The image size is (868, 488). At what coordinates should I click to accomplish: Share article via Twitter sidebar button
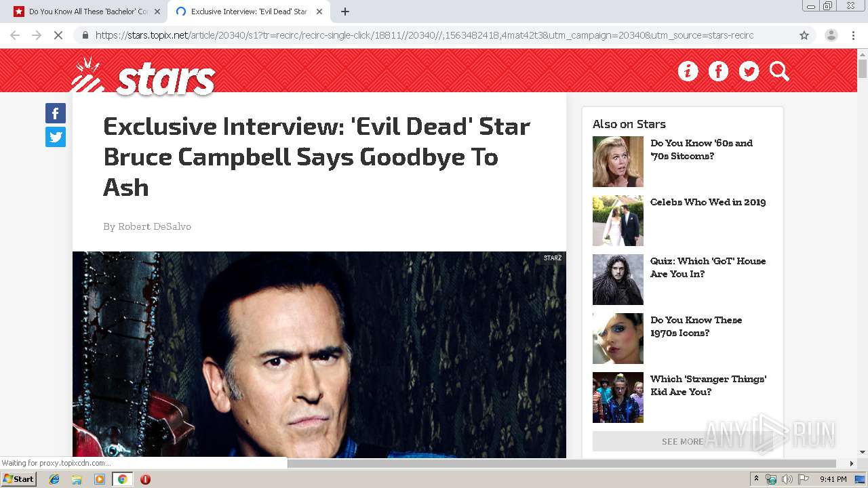coord(56,137)
